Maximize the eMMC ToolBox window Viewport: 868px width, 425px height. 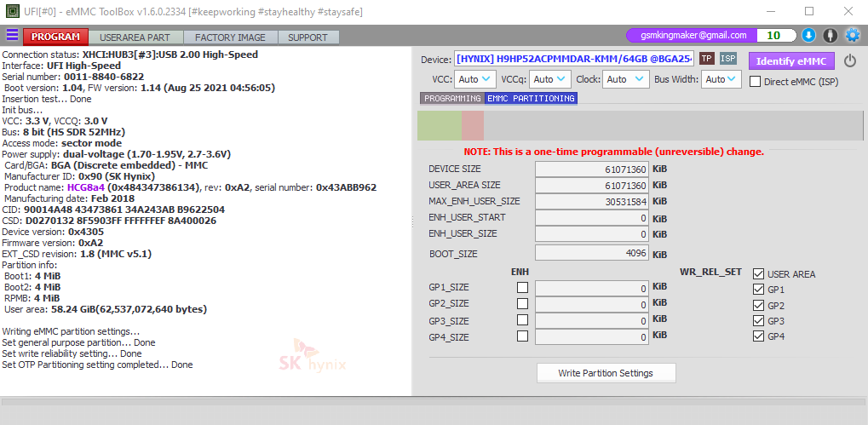click(808, 11)
